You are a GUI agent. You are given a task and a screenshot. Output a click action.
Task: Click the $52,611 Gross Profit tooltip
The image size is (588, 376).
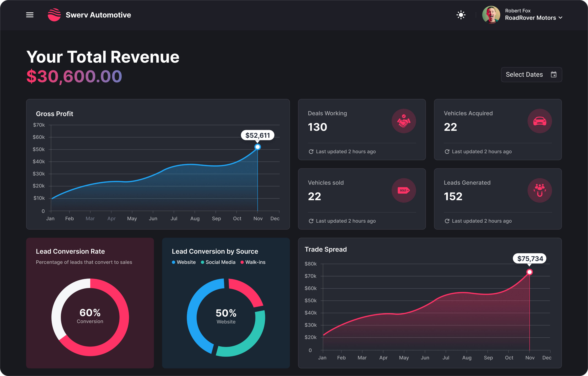coord(258,135)
